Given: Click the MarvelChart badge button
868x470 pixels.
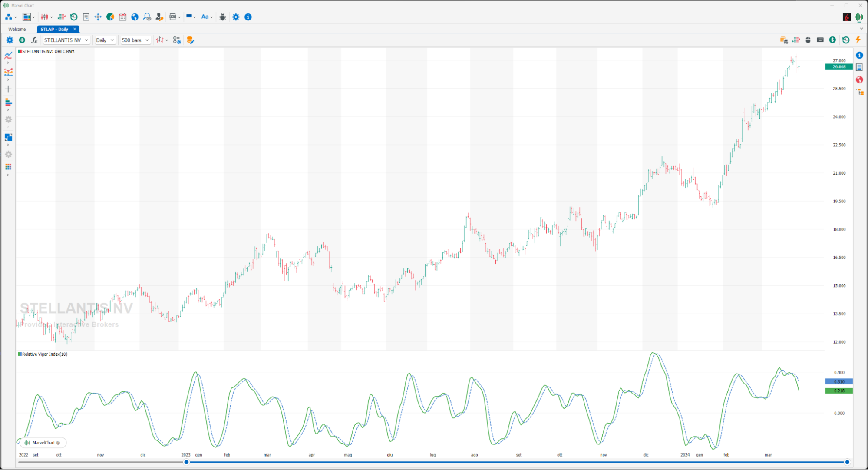Looking at the screenshot, I should [x=43, y=443].
